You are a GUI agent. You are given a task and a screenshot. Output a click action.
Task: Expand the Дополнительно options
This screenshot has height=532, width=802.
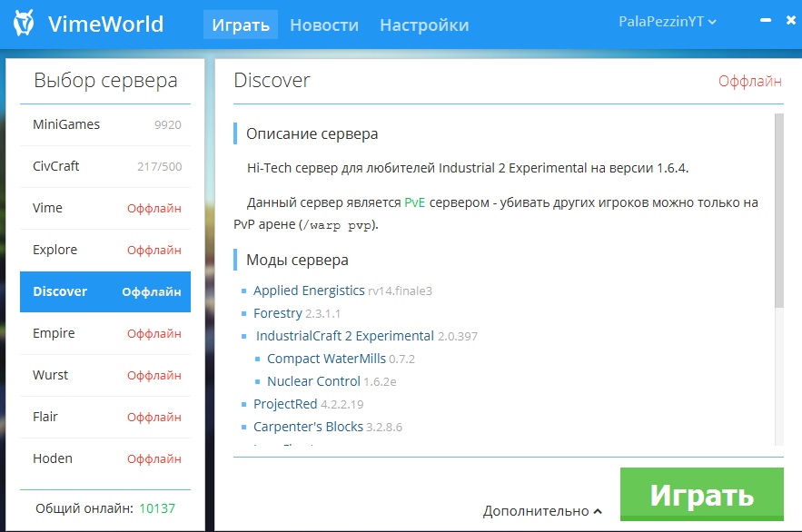click(542, 511)
